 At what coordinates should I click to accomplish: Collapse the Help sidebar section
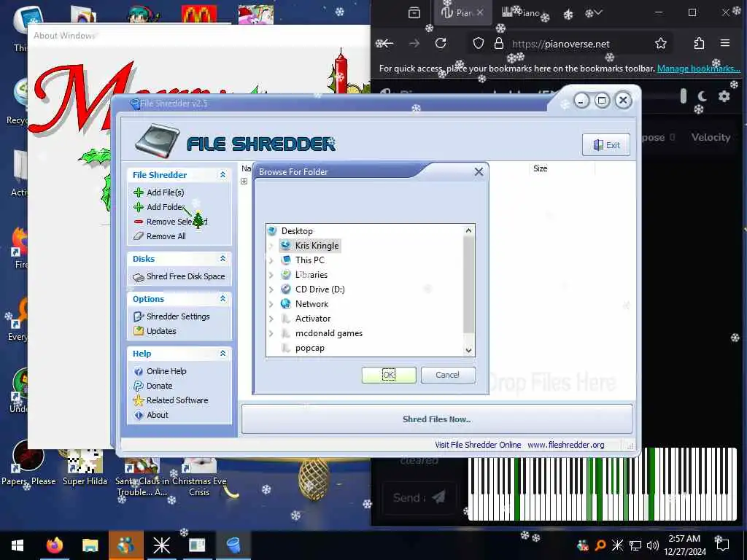coord(222,354)
